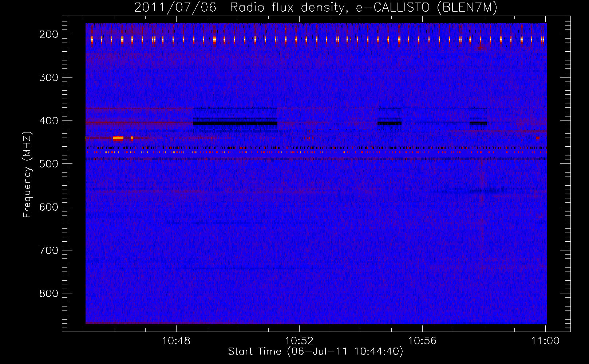The width and height of the screenshot is (589, 364).
Task: Click the "800" frequency tick label
Action: click(x=49, y=293)
